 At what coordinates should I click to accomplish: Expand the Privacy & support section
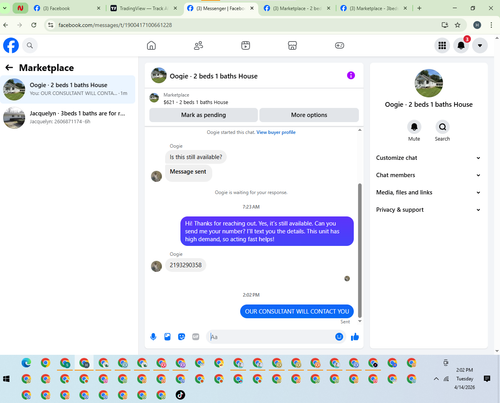(428, 210)
